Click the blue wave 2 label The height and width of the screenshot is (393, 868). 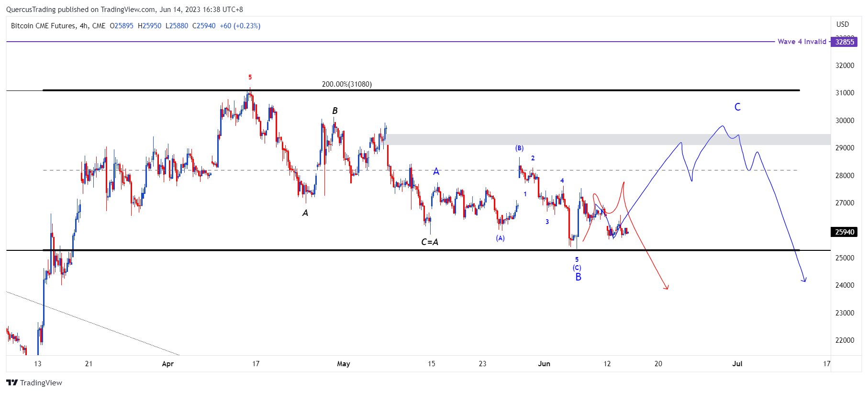tap(533, 158)
